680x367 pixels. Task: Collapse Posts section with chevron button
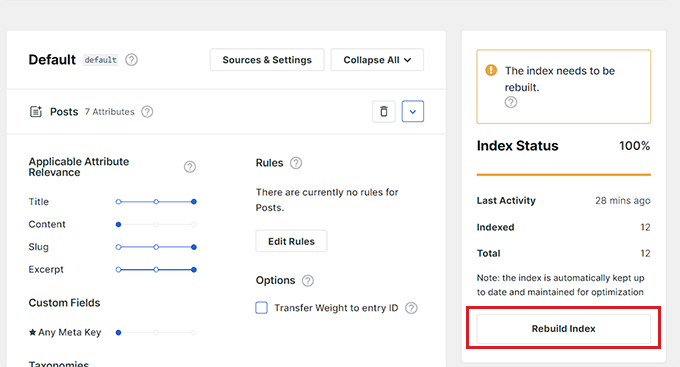[413, 111]
